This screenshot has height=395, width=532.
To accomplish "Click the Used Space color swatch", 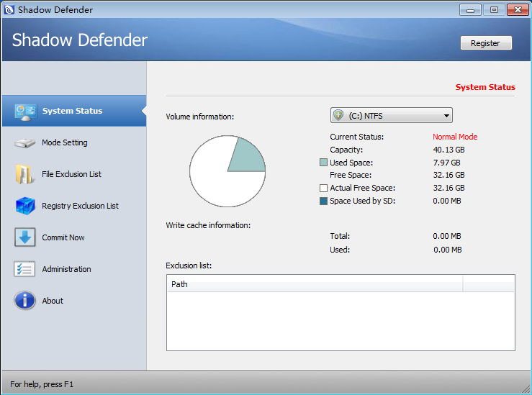I will (323, 163).
